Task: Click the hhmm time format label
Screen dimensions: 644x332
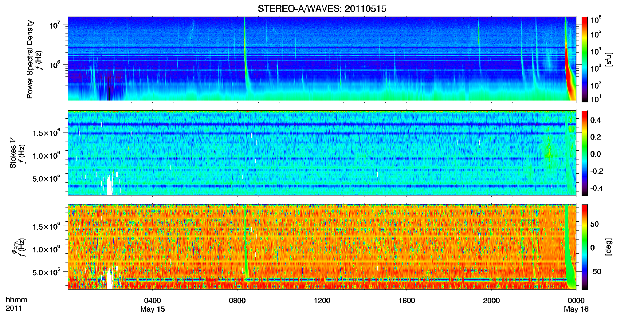Action: (17, 300)
